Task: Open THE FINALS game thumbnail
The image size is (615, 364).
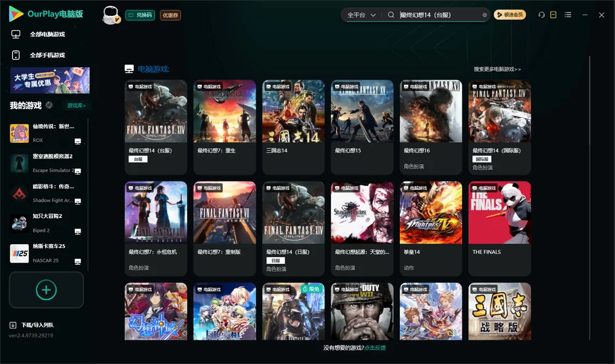Action: click(499, 213)
